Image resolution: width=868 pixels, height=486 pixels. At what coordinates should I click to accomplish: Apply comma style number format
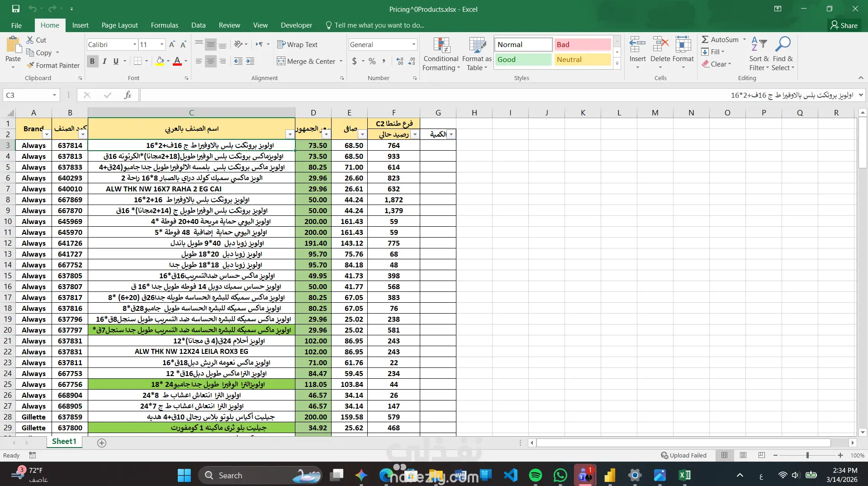(x=384, y=61)
